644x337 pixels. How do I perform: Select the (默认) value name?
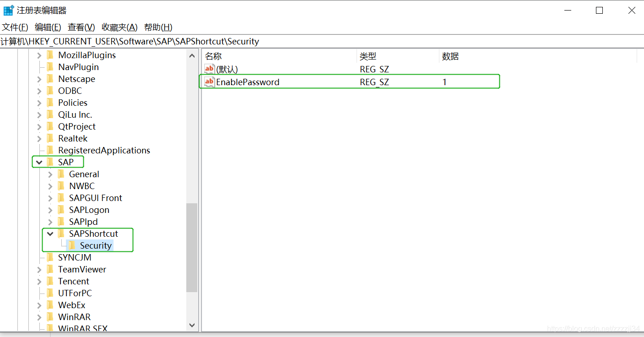tap(227, 69)
